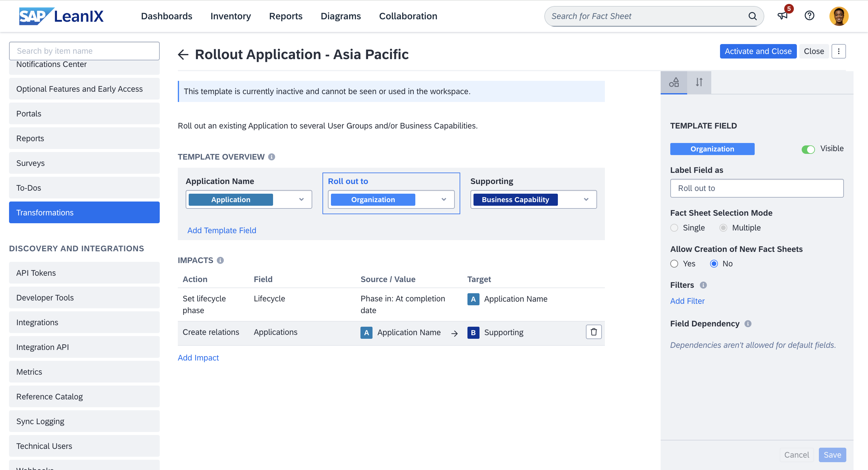Click Add Impact link at bottom of impacts

coord(198,357)
